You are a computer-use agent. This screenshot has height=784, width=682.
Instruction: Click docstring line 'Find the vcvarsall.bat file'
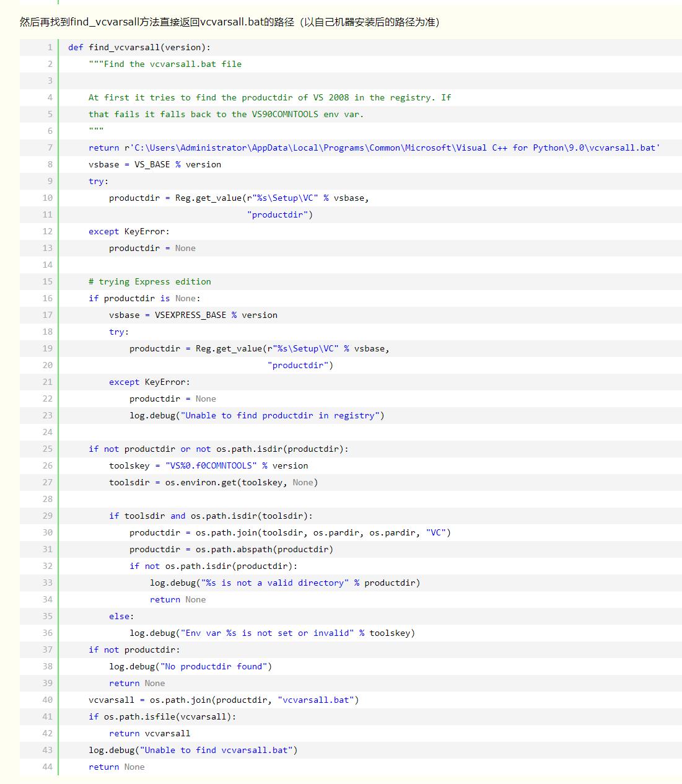165,64
